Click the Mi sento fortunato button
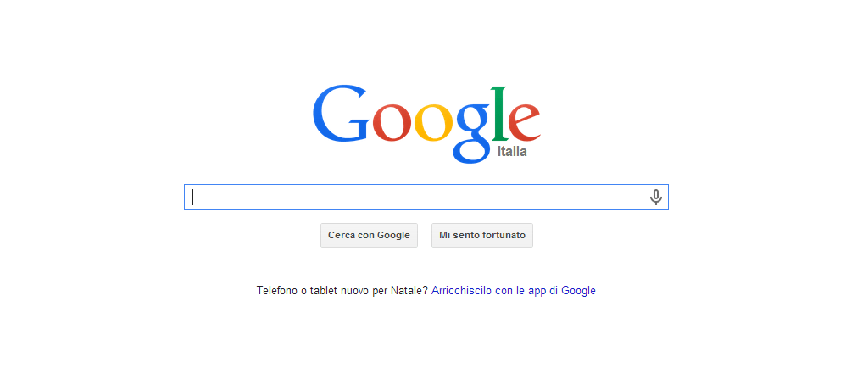The height and width of the screenshot is (380, 868). (x=482, y=236)
